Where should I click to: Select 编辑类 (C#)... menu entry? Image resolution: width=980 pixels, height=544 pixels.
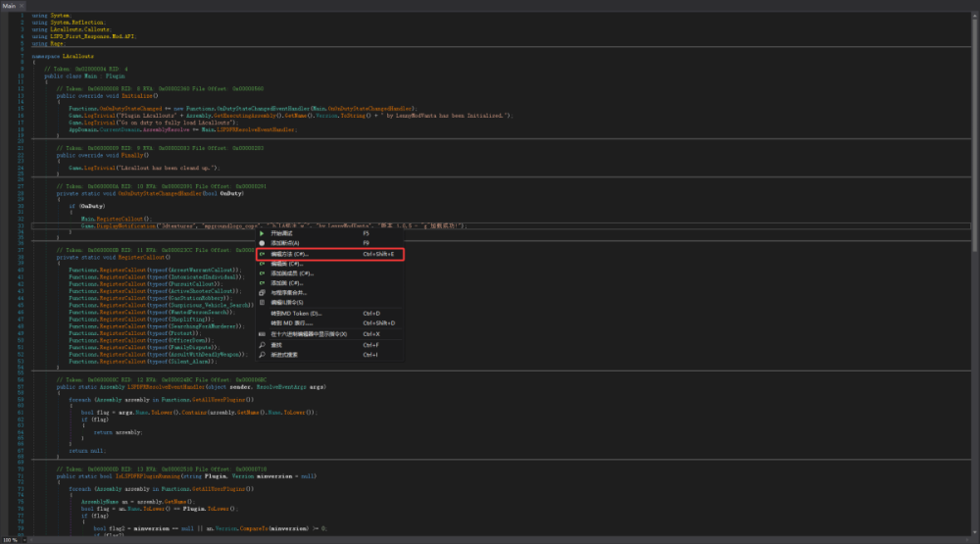(329, 264)
